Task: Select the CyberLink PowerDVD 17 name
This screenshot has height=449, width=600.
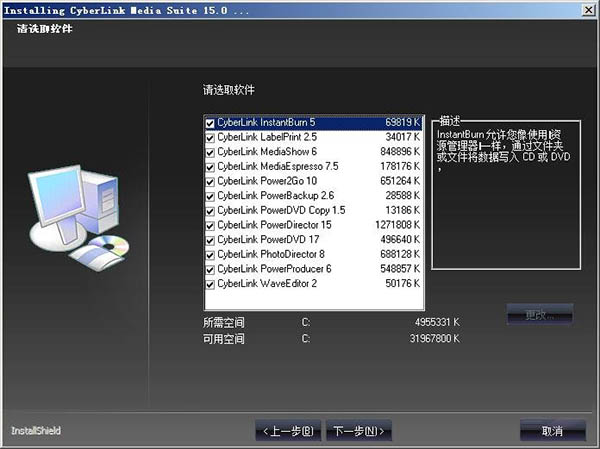Action: coord(268,240)
